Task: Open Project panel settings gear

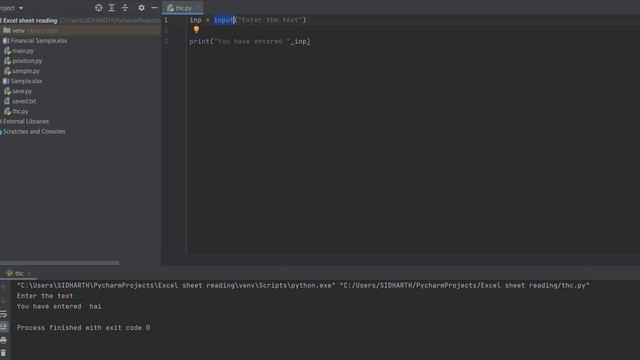Action: [141, 8]
